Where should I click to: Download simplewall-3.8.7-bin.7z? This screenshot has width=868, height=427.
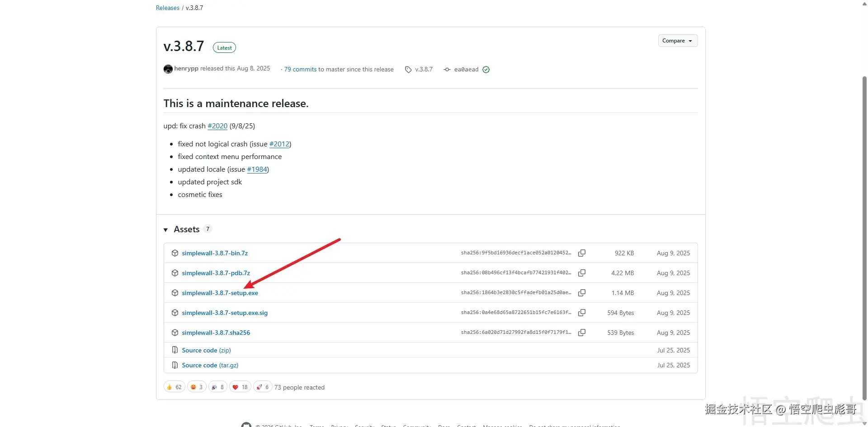click(215, 253)
